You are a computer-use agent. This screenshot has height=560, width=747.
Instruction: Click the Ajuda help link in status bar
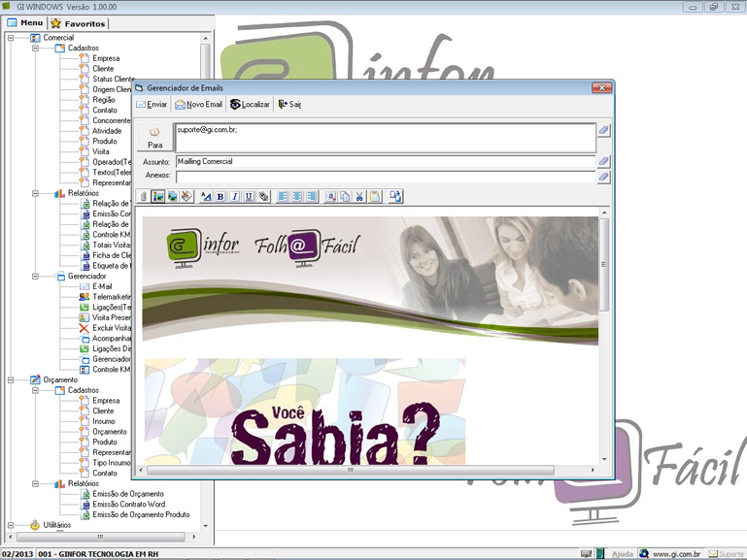(x=623, y=554)
